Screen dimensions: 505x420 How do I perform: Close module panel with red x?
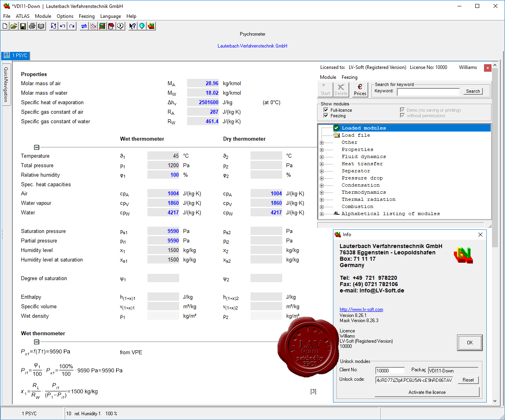488,68
